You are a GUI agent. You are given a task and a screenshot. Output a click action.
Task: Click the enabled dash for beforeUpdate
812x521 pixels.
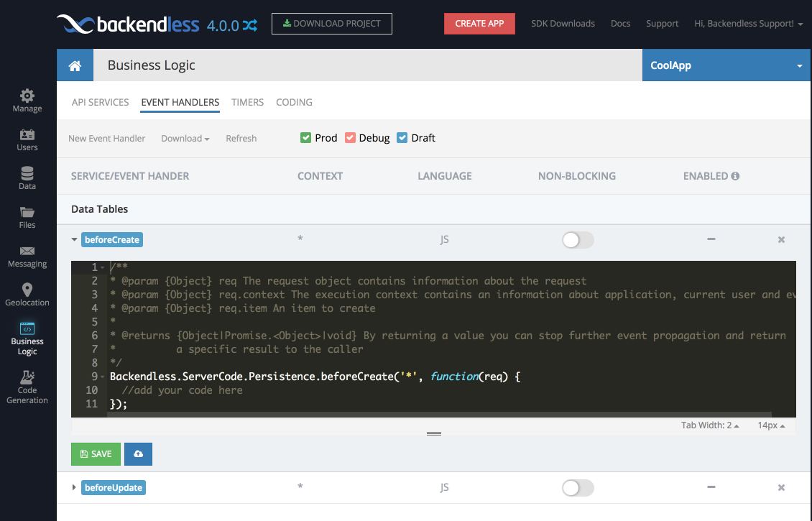click(x=711, y=487)
